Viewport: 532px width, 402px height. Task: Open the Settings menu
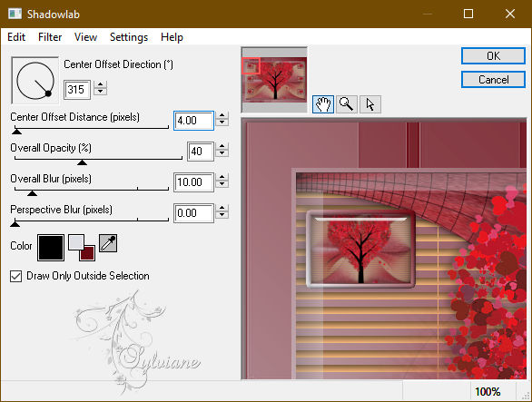click(x=129, y=37)
